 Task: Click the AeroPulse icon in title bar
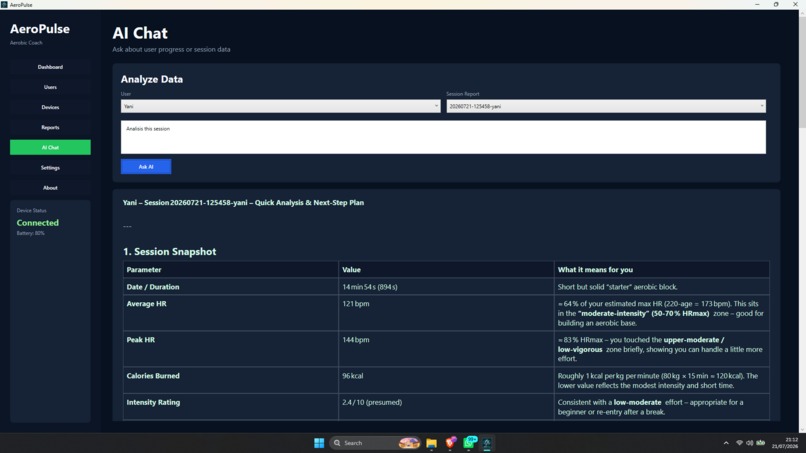(4, 4)
